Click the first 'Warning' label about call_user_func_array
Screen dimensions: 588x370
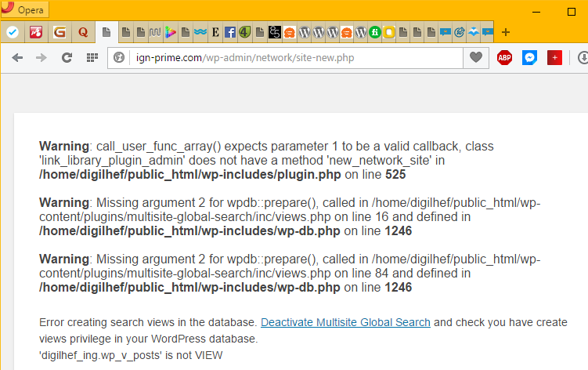click(x=64, y=146)
